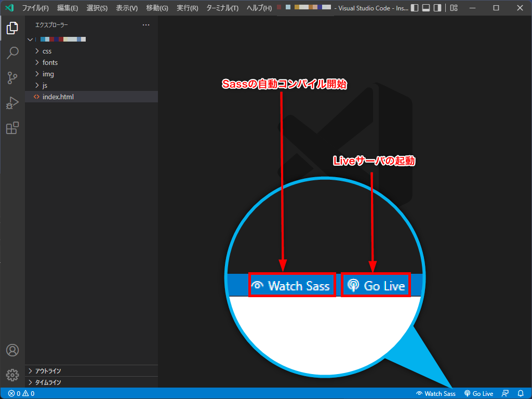Image resolution: width=532 pixels, height=399 pixels.
Task: Open the Search view icon
Action: pyautogui.click(x=12, y=53)
